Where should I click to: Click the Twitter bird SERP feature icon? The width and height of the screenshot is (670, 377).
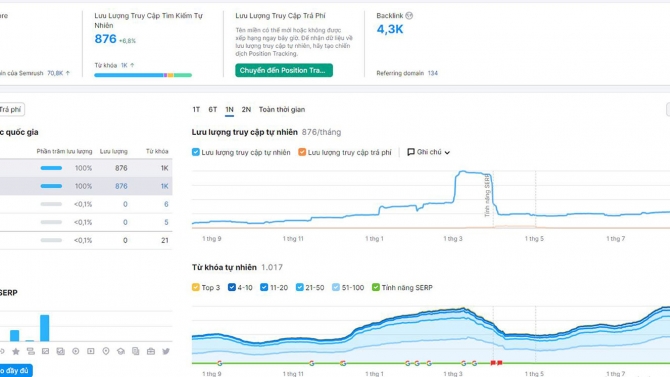coord(166,351)
